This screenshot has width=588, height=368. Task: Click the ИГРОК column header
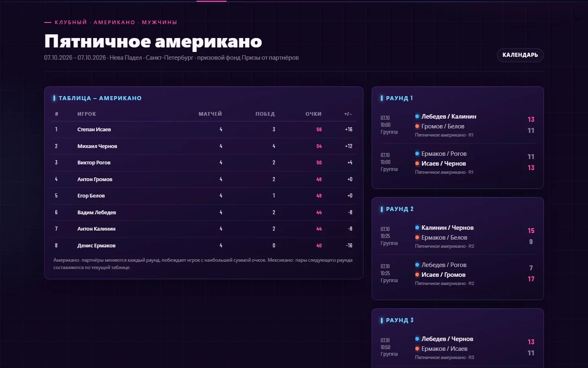pos(87,114)
